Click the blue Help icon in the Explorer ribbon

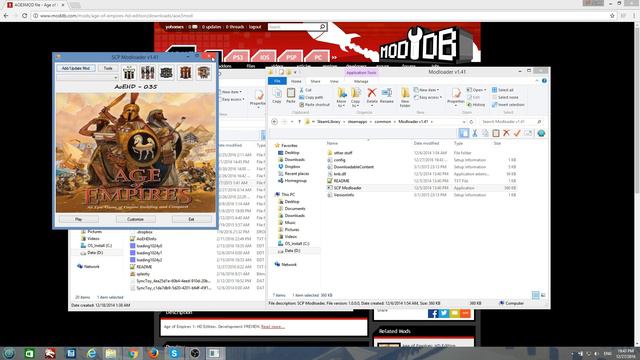[x=544, y=81]
